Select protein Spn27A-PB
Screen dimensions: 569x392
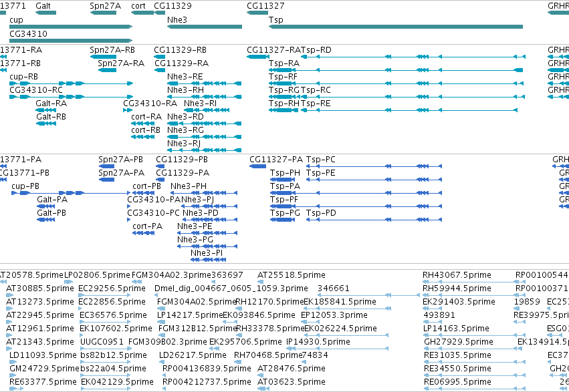(x=106, y=166)
